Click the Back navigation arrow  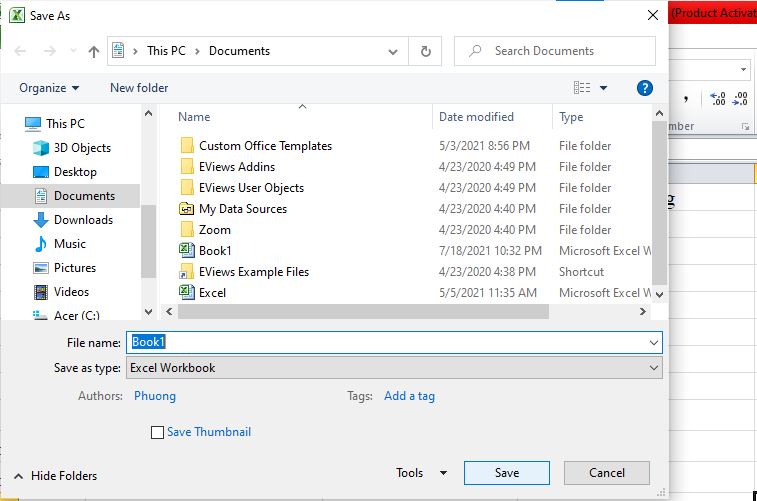point(20,51)
